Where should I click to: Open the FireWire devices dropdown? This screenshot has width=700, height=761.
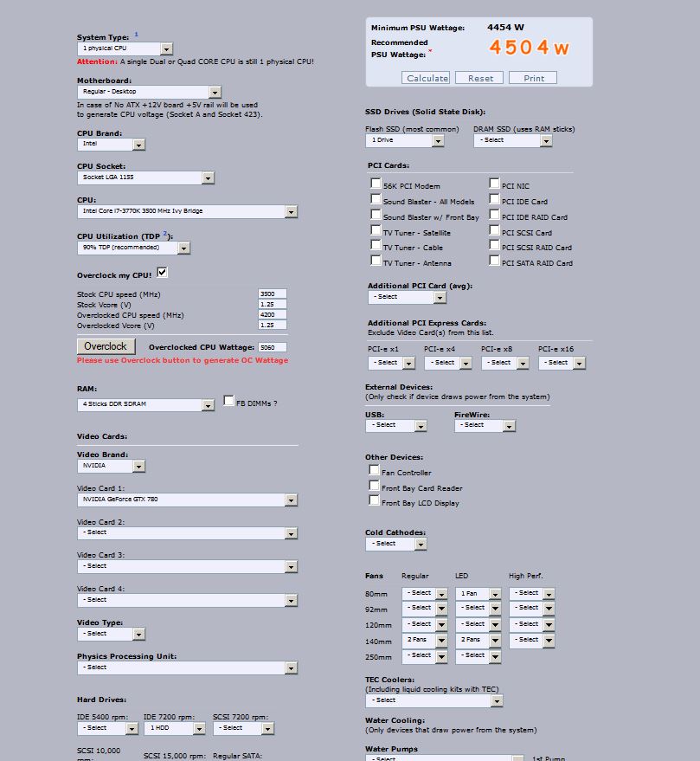click(x=485, y=426)
